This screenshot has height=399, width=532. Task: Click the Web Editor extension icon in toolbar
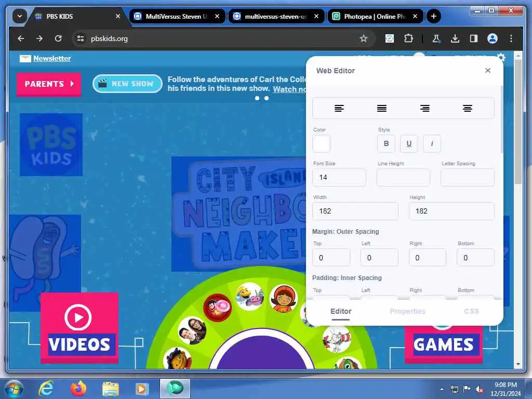click(x=390, y=38)
